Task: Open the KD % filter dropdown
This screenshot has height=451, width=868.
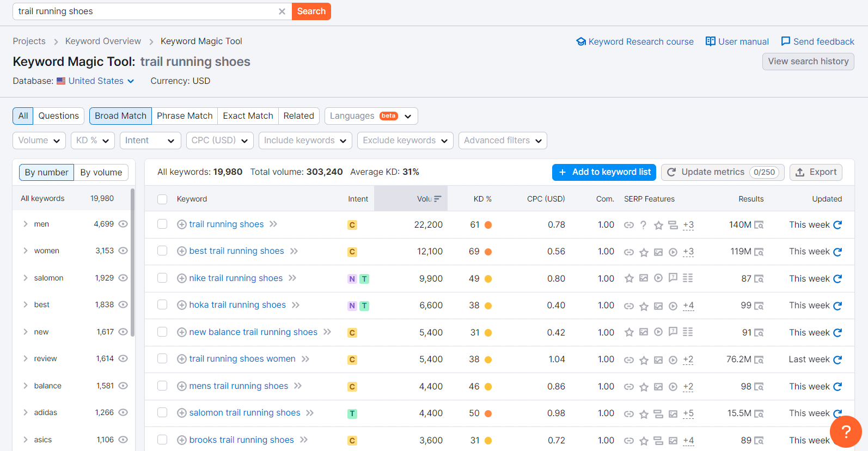Action: pos(93,141)
